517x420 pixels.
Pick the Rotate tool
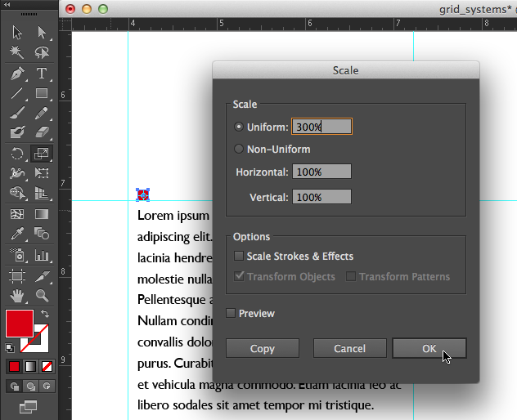click(x=16, y=153)
